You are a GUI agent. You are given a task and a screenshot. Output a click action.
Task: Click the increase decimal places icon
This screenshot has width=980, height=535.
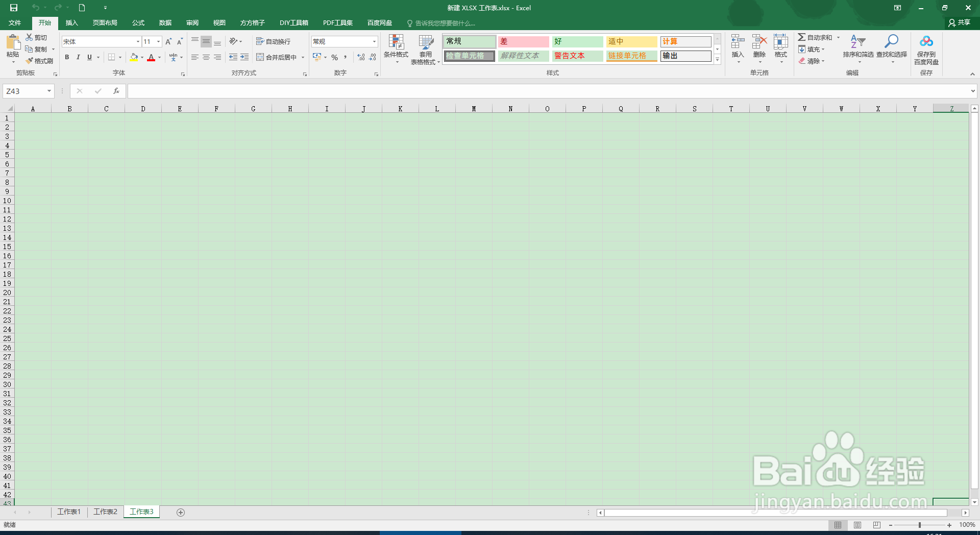tap(361, 57)
